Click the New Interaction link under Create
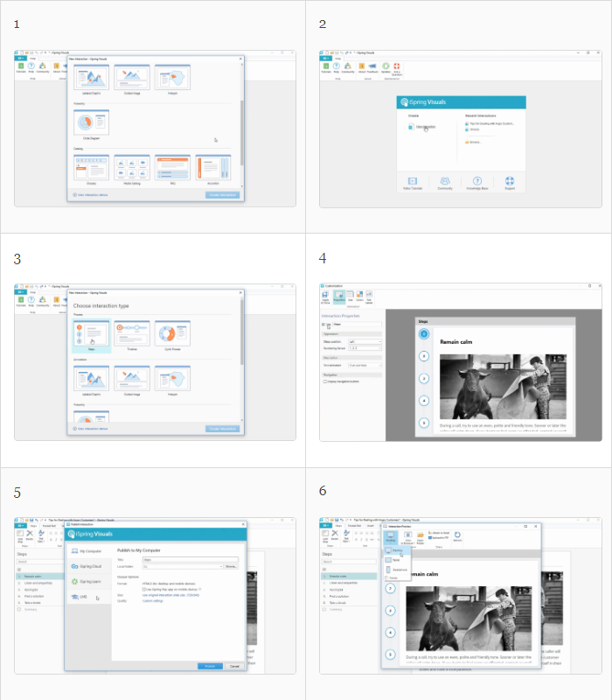The height and width of the screenshot is (700, 612). point(425,127)
